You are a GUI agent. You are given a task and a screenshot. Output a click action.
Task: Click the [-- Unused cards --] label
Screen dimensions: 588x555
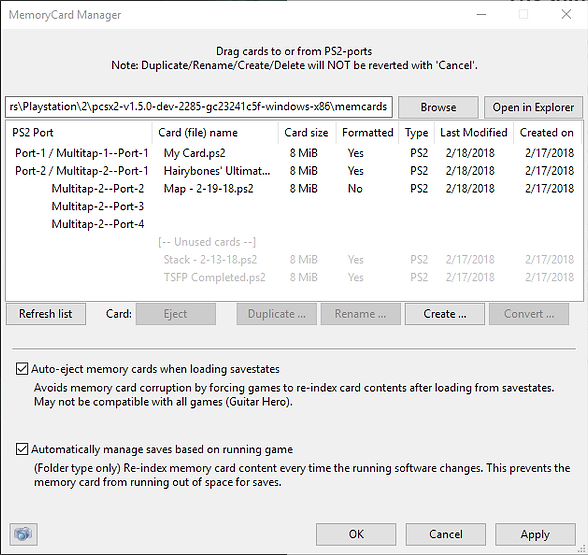click(x=207, y=242)
